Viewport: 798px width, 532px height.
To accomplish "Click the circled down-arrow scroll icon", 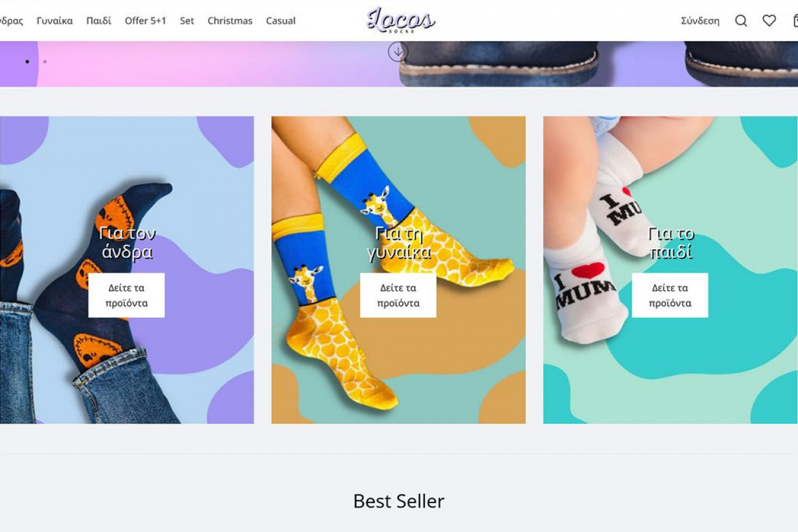I will [x=398, y=52].
